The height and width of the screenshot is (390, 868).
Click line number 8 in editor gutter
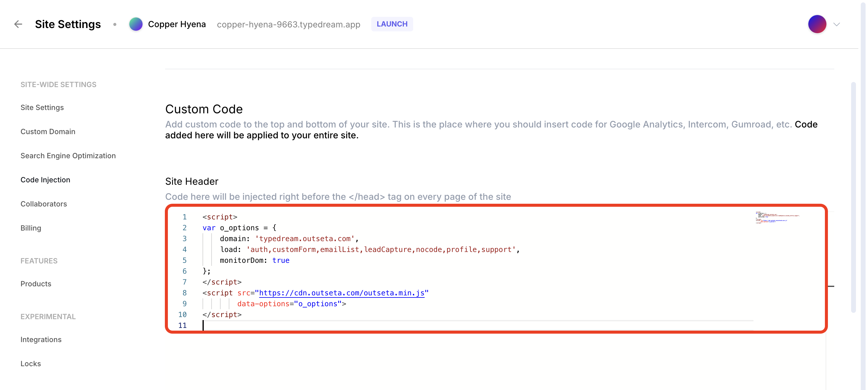click(x=184, y=293)
